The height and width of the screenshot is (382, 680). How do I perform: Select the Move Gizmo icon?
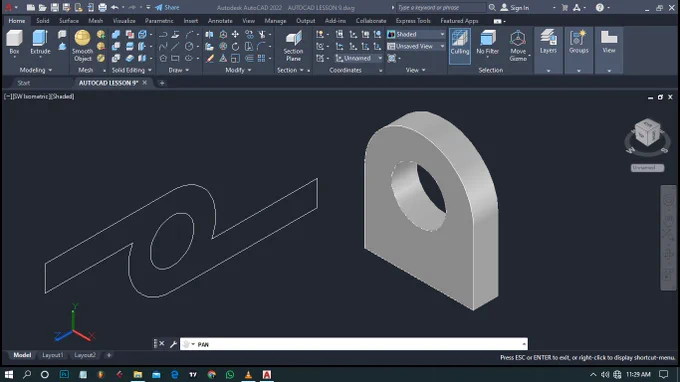pos(518,46)
